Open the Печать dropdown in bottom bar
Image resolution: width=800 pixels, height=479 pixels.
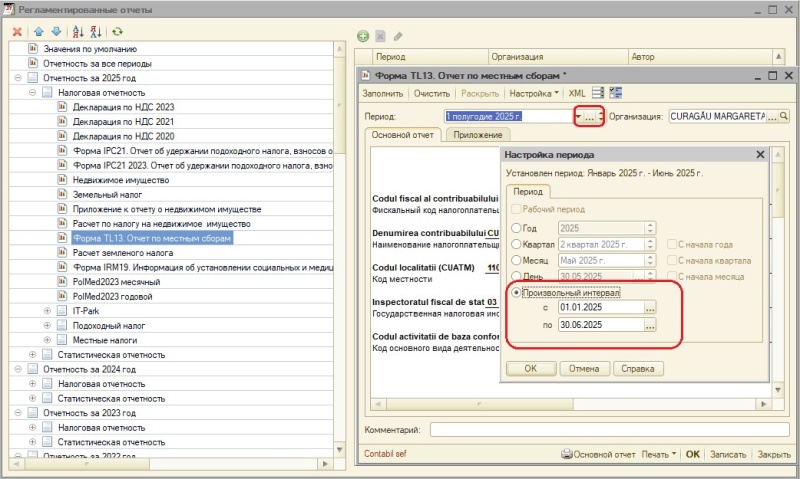point(659,454)
